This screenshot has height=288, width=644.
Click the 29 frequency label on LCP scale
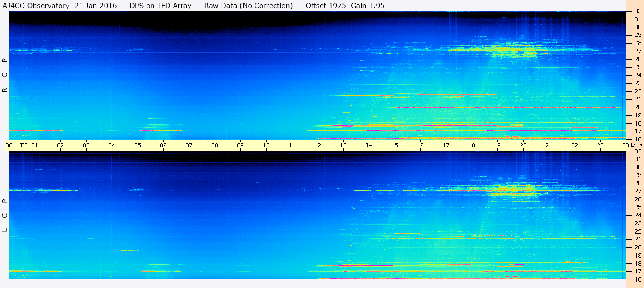tap(637, 175)
